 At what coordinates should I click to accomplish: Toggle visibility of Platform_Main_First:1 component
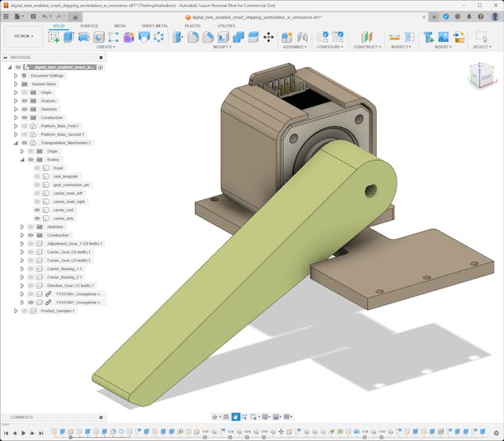pyautogui.click(x=25, y=126)
